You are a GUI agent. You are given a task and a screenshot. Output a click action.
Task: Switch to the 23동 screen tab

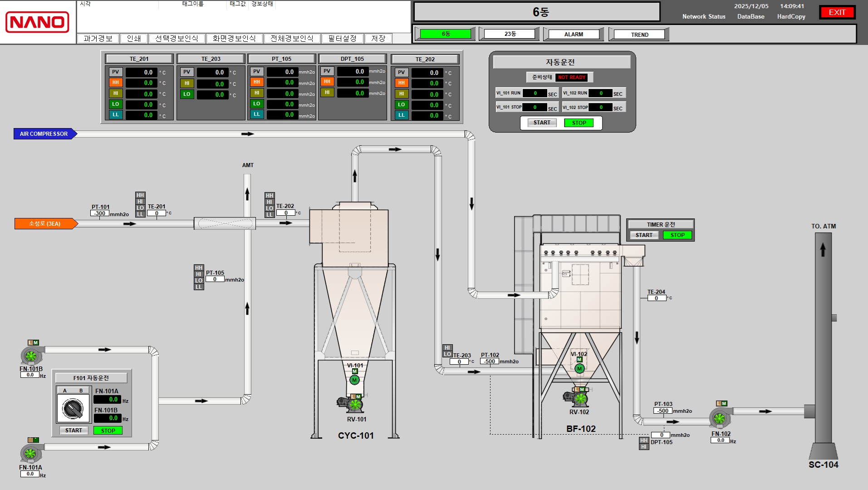510,34
